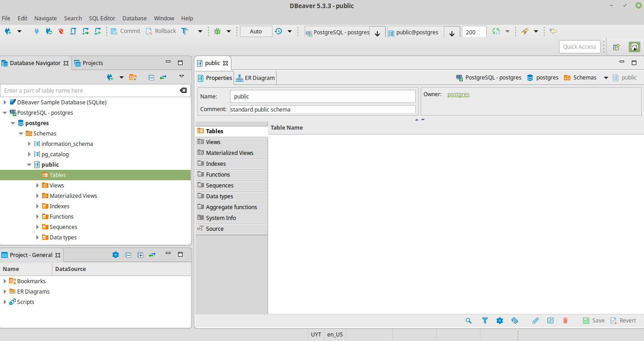The image size is (644, 341).
Task: Click the result set fetch size field 200
Action: tap(474, 32)
